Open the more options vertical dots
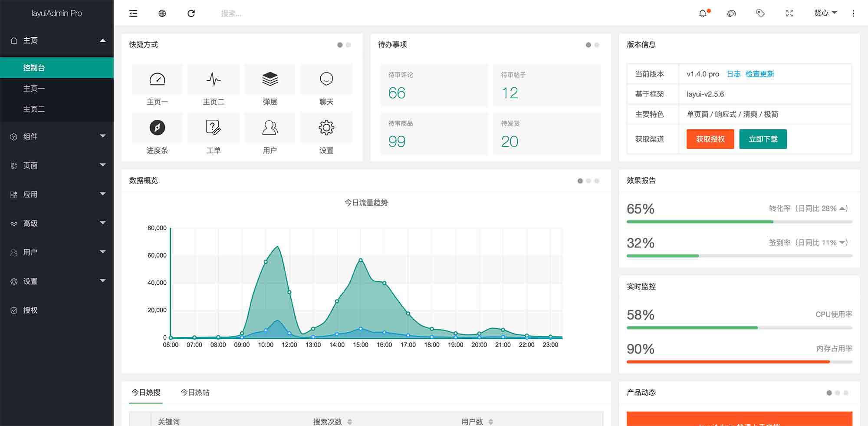 pyautogui.click(x=853, y=13)
